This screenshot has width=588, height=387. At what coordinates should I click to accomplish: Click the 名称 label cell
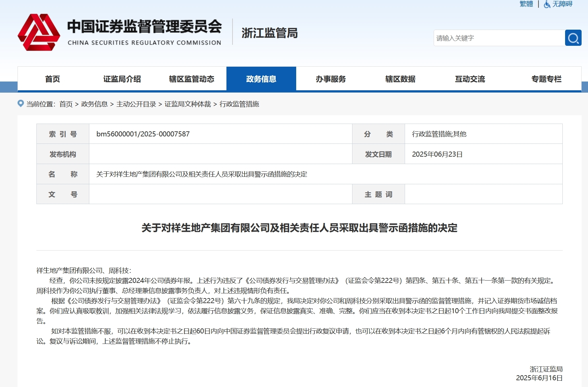click(x=63, y=174)
